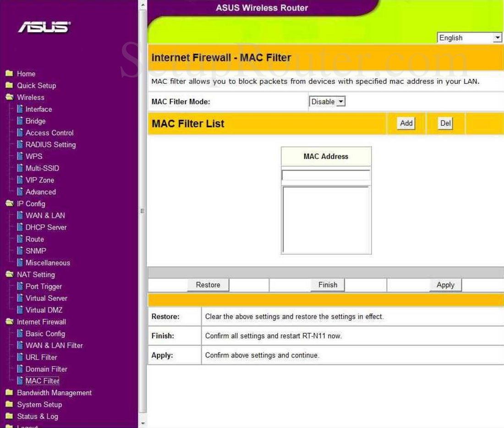Click the Add button in MAC Filter List
This screenshot has width=504, height=428.
click(x=405, y=123)
